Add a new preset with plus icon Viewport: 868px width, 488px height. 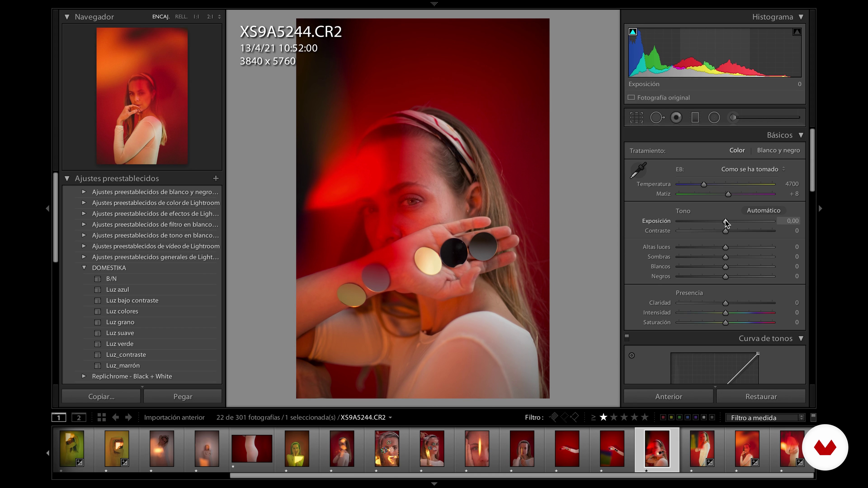[216, 178]
